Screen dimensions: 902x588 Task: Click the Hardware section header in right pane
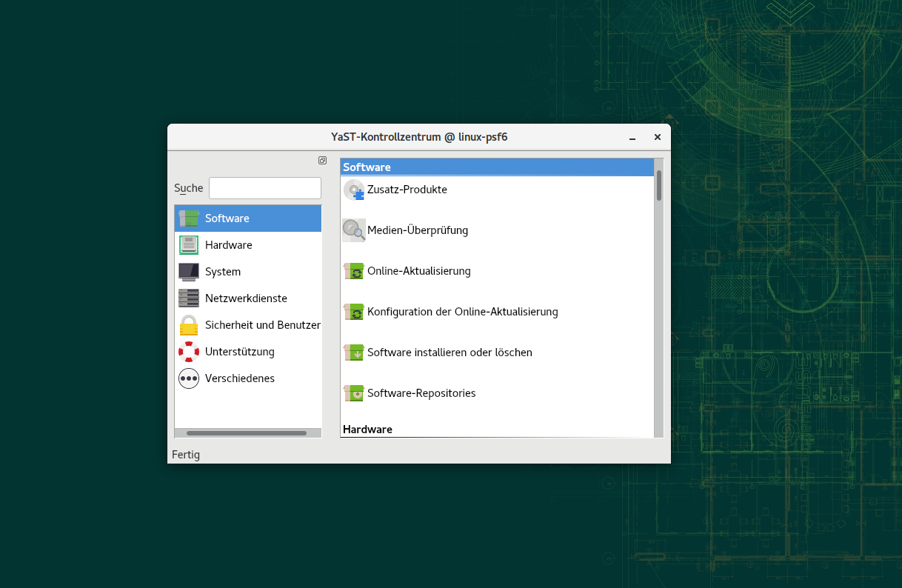coord(497,430)
